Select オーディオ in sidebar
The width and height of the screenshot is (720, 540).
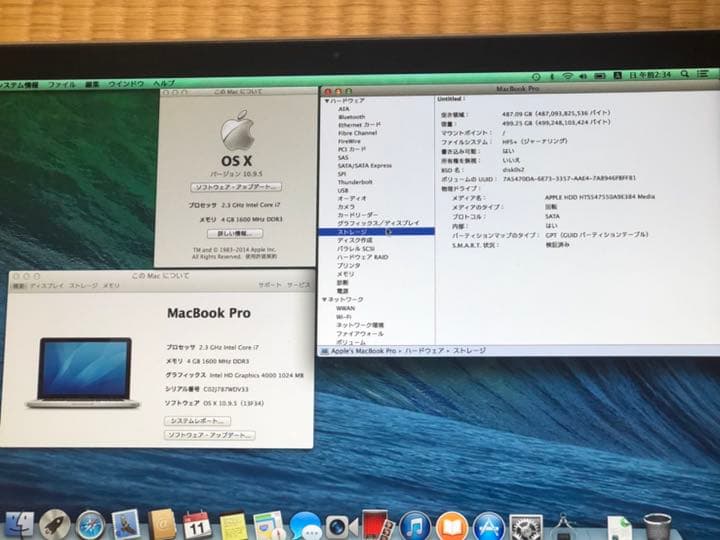coord(352,199)
